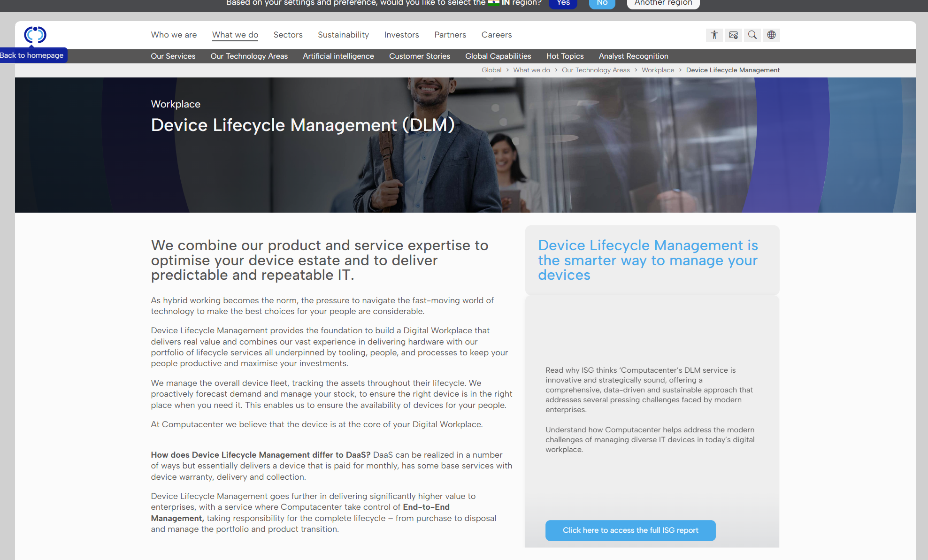The width and height of the screenshot is (928, 560).
Task: Open site search via magnifier icon
Action: point(752,35)
